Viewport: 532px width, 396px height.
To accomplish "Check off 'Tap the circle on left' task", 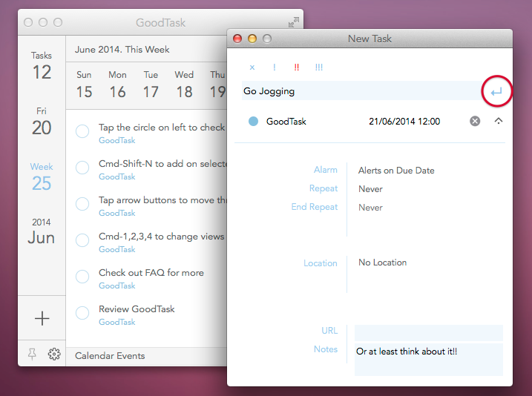I will tap(82, 131).
